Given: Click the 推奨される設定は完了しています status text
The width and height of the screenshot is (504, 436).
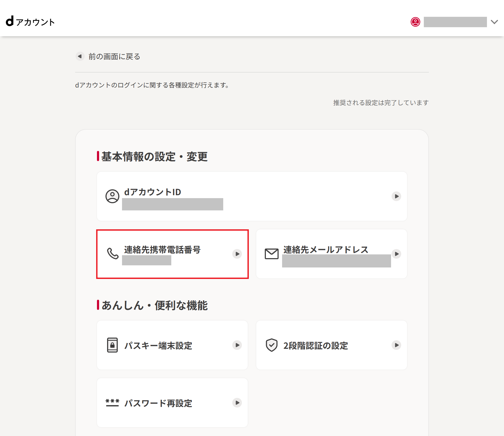Looking at the screenshot, I should pyautogui.click(x=381, y=103).
